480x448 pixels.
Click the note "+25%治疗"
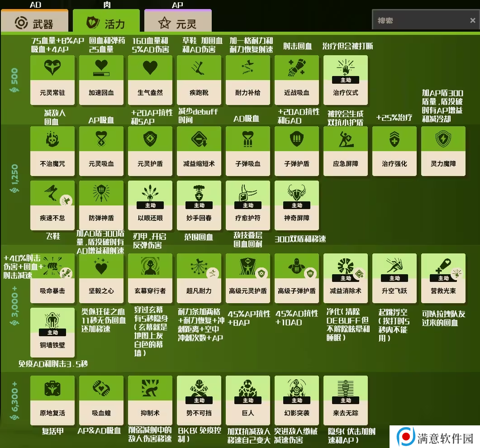coord(394,118)
